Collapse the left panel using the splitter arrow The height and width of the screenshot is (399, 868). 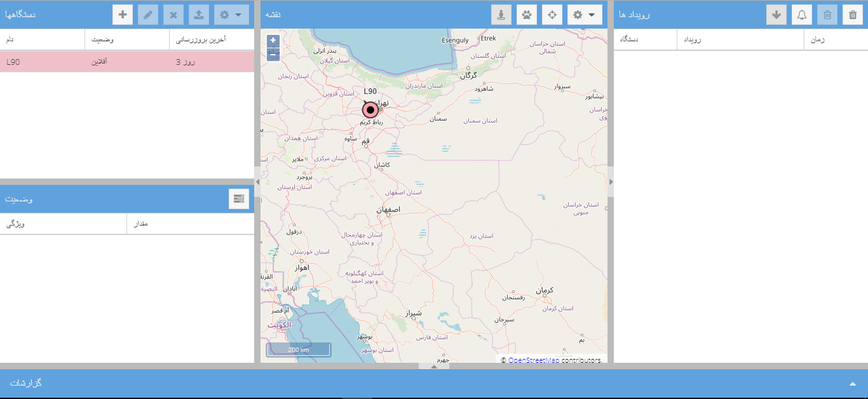257,182
